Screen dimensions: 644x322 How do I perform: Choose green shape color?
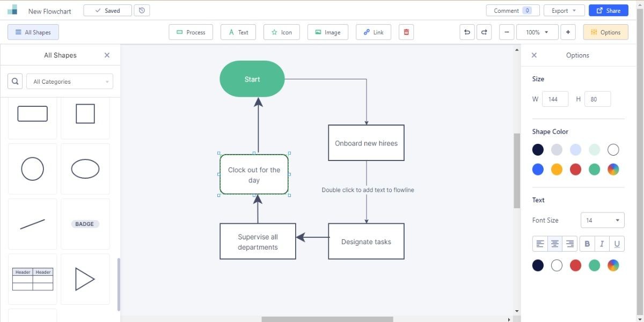click(594, 170)
